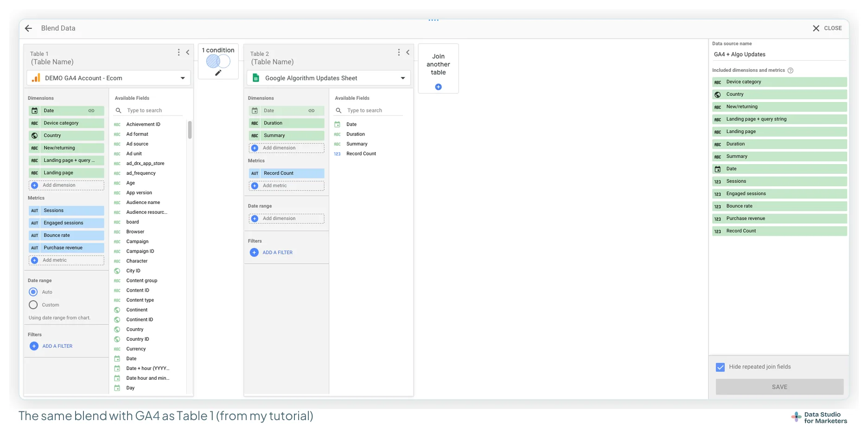Click the SAVE button
Viewport: 868px width, 434px height.
pyautogui.click(x=779, y=387)
